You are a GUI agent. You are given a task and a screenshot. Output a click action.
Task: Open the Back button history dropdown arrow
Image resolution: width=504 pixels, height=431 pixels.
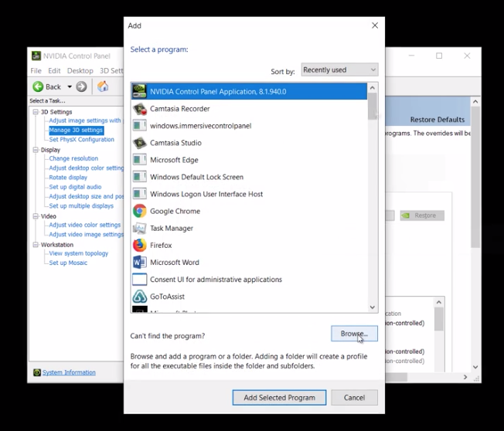[70, 87]
